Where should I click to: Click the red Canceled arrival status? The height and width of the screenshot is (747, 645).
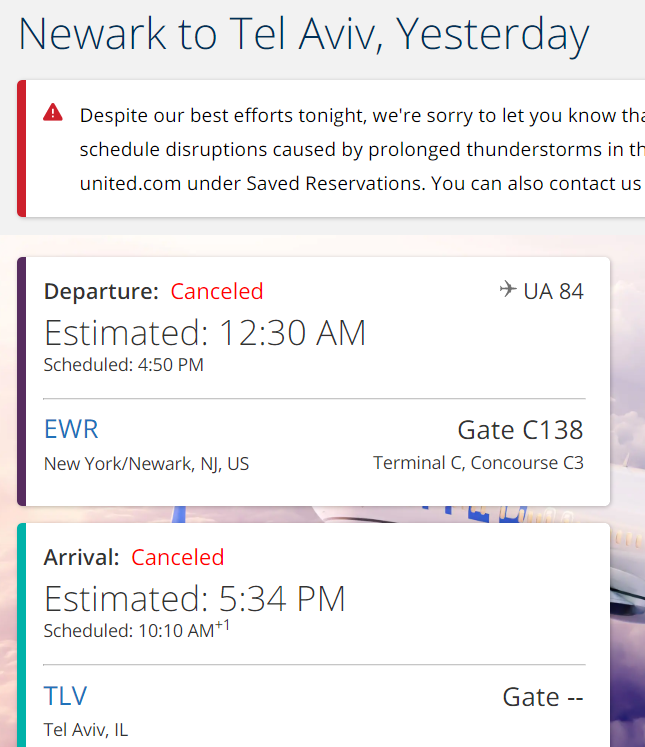pyautogui.click(x=178, y=557)
